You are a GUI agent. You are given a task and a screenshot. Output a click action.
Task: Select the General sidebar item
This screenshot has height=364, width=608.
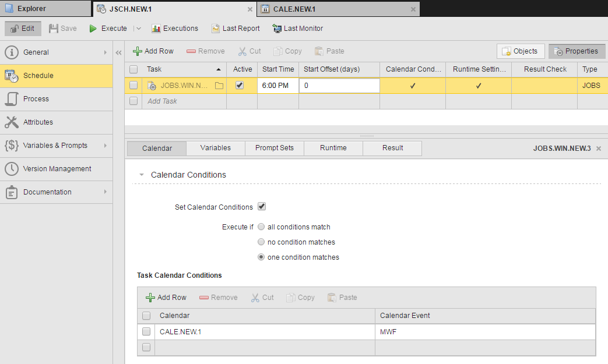[56, 52]
